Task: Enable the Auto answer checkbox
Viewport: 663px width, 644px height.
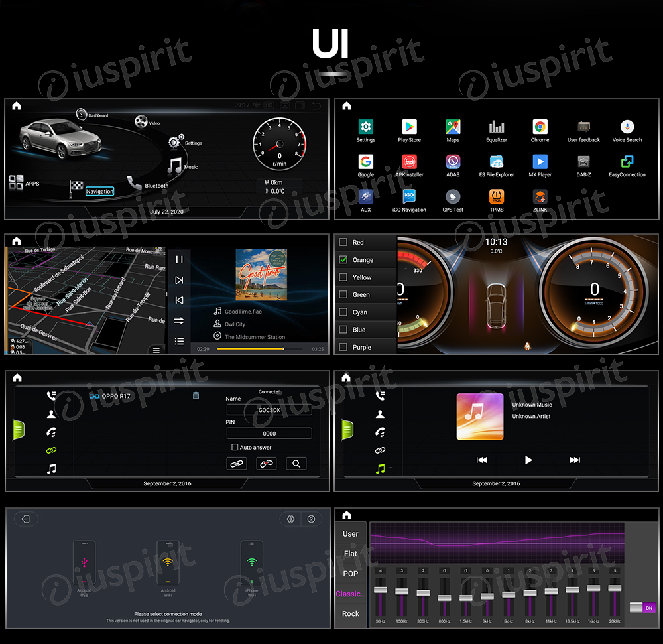Action: click(235, 448)
